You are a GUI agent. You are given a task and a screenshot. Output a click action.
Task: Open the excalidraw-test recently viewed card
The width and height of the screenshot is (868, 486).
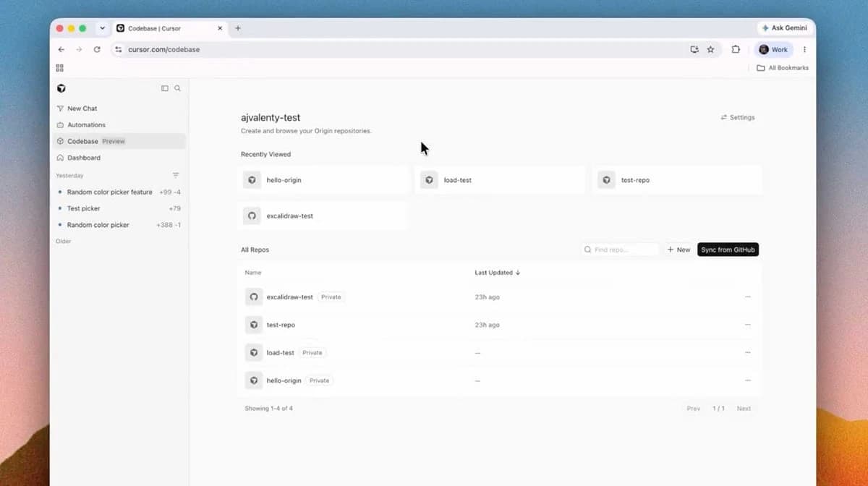[x=323, y=216]
